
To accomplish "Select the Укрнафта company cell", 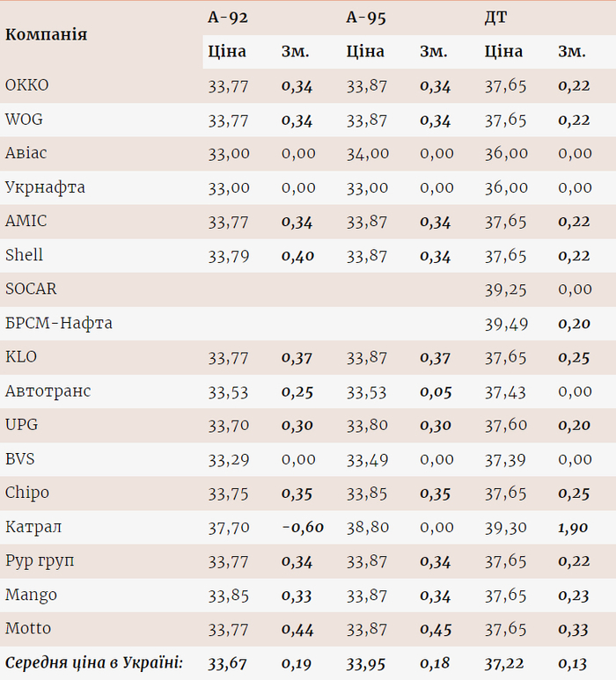I will pos(45,187).
